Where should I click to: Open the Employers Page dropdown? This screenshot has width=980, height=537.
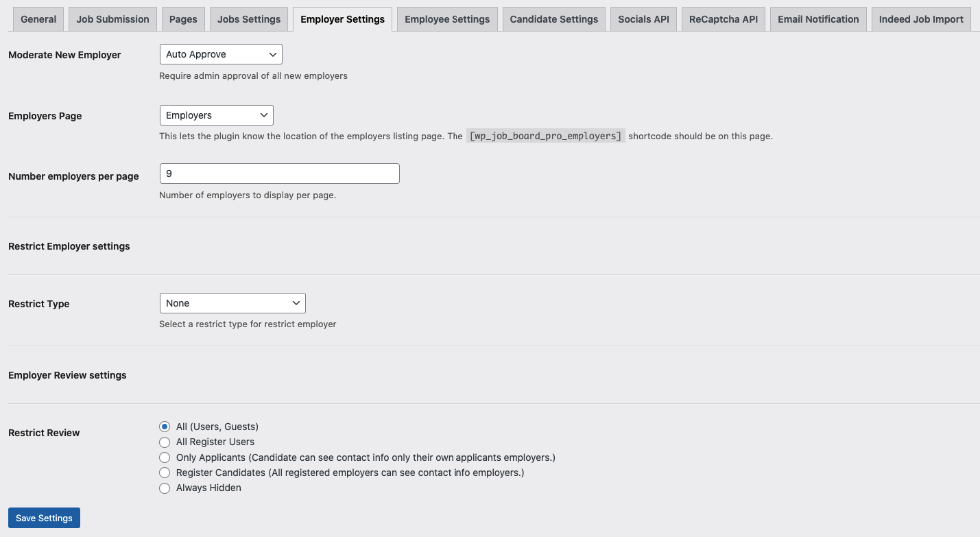[x=216, y=115]
